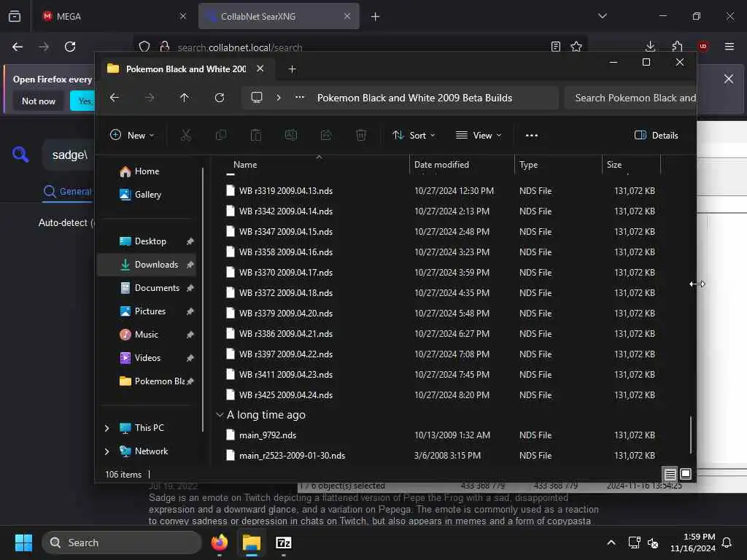Image resolution: width=747 pixels, height=560 pixels.
Task: Click the Paste icon in Explorer toolbar
Action: [x=256, y=135]
